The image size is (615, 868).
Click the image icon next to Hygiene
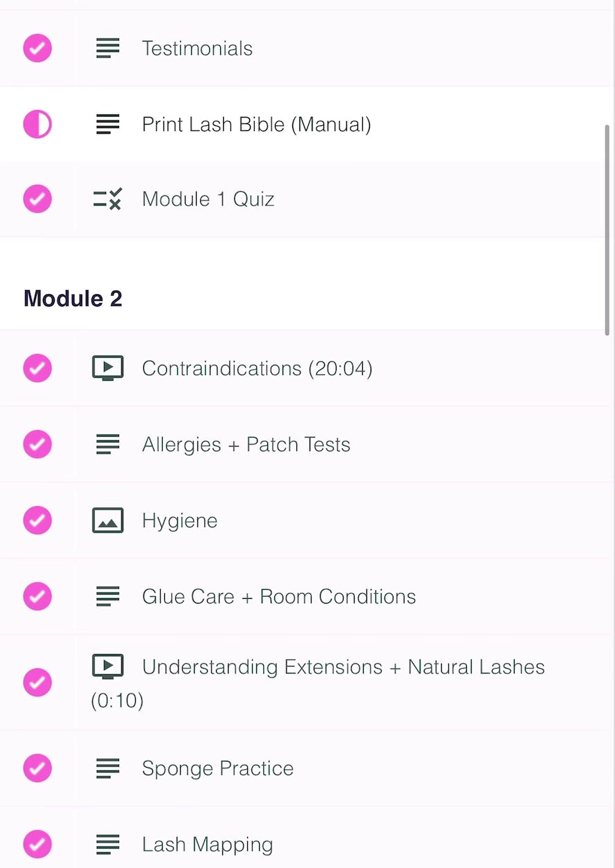pos(107,521)
